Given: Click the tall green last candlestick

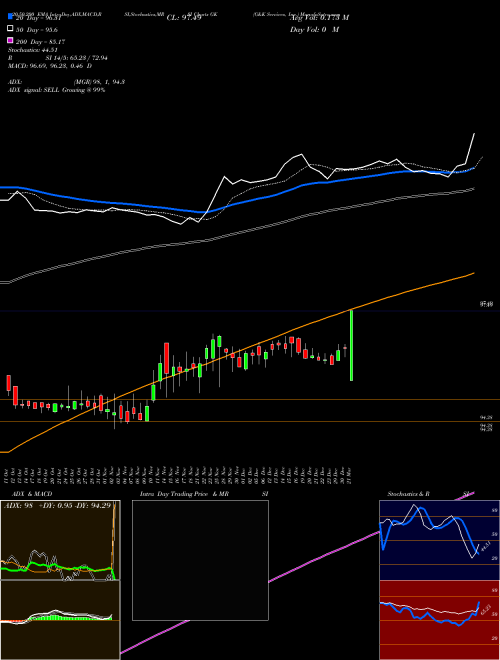Looking at the screenshot, I should pyautogui.click(x=351, y=345).
